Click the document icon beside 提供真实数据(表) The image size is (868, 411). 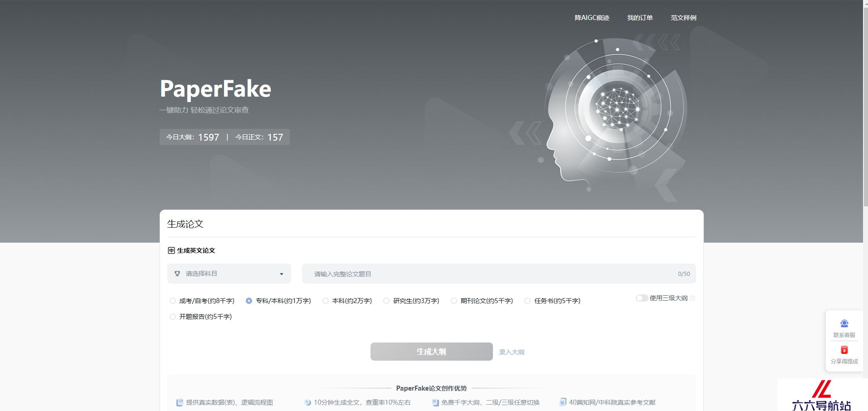(x=180, y=402)
